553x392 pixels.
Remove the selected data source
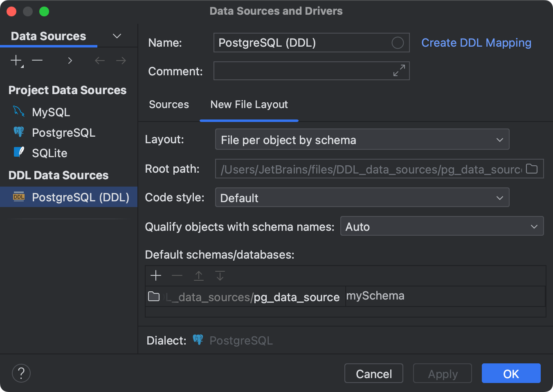click(x=37, y=60)
